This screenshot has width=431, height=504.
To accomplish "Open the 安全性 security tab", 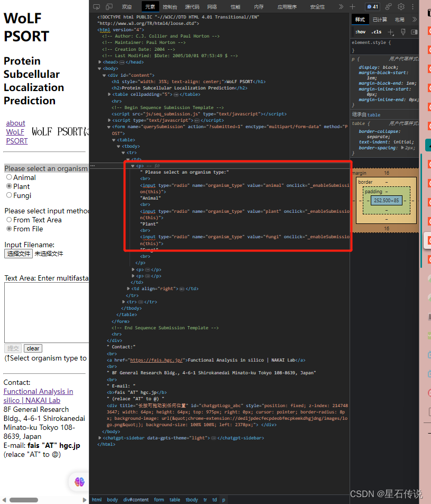I will (x=317, y=7).
